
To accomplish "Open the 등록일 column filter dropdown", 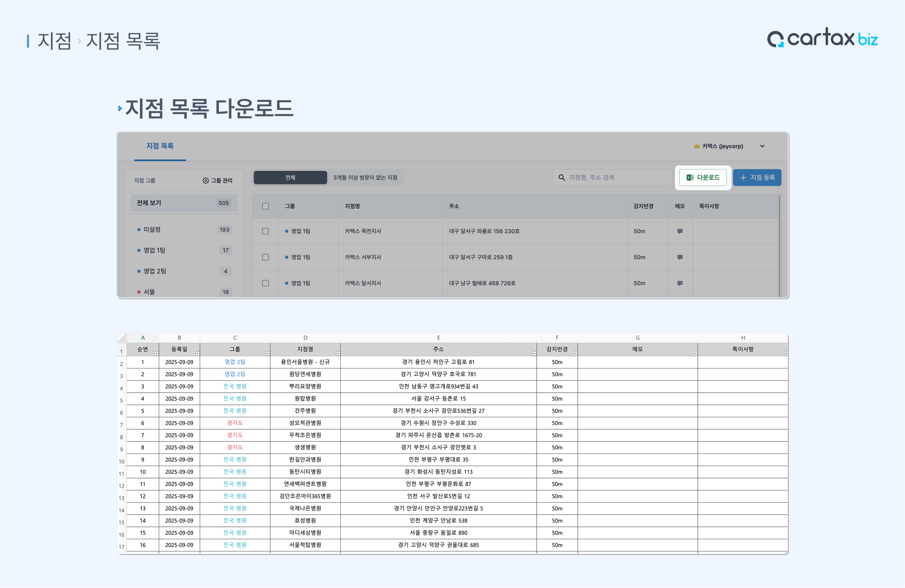I will (197, 354).
